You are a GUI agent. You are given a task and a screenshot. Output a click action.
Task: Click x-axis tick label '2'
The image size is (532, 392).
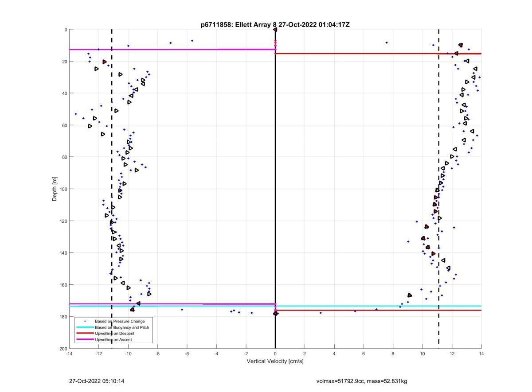tap(305, 353)
